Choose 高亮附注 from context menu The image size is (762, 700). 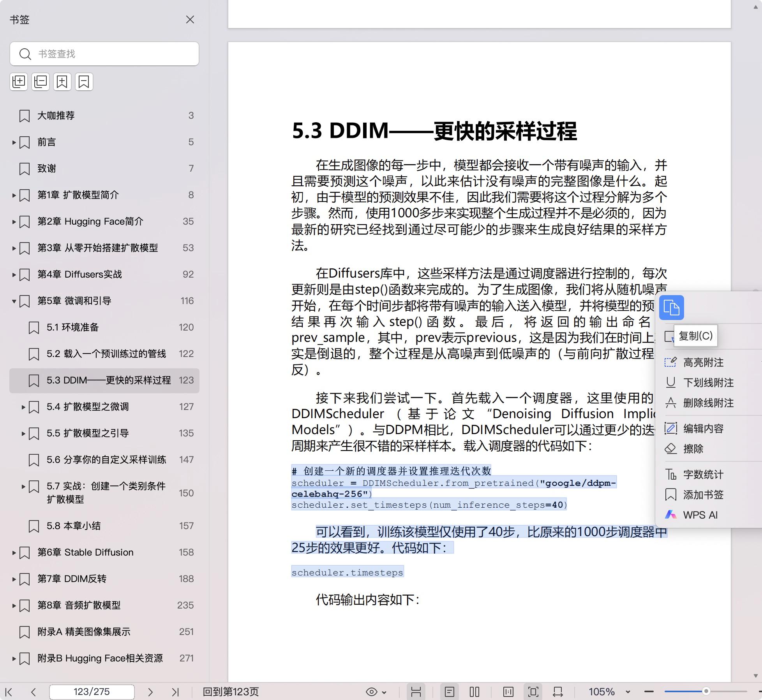pyautogui.click(x=703, y=362)
